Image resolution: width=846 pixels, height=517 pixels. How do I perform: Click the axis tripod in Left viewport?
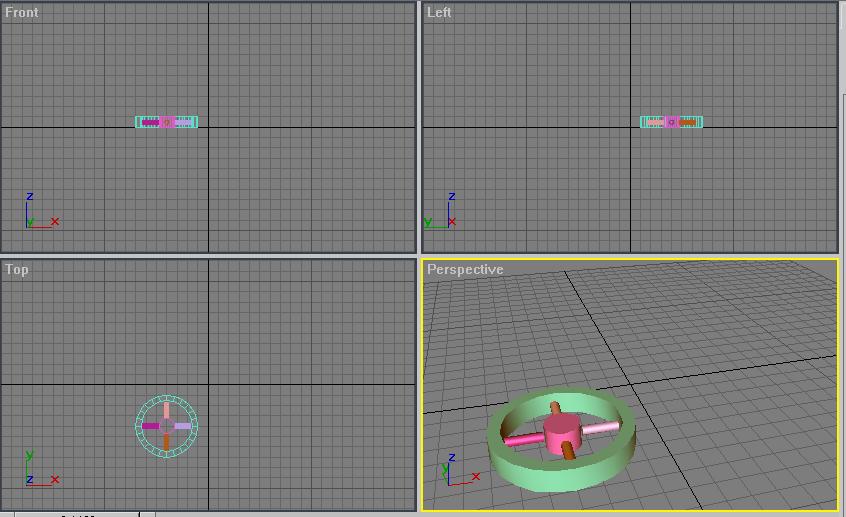pyautogui.click(x=440, y=215)
